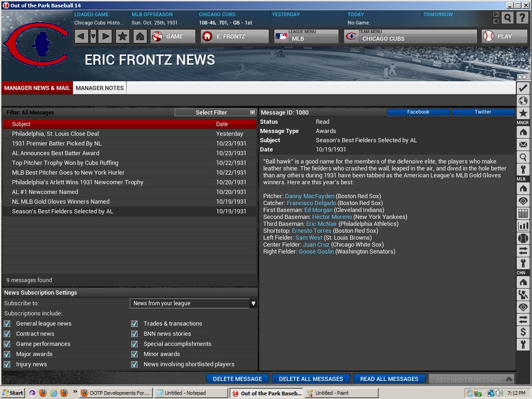Viewport: 532px width, 399px height.
Task: Open the Chicago Cubs team menu
Action: click(410, 36)
